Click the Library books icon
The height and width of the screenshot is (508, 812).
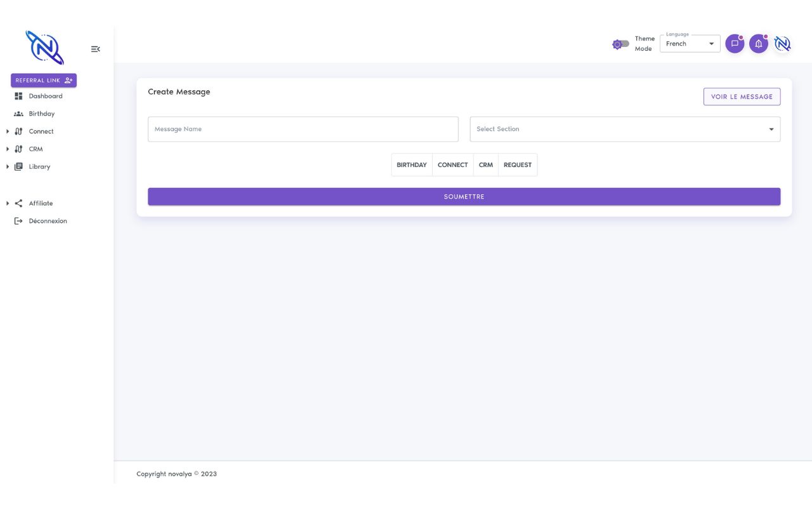[18, 166]
